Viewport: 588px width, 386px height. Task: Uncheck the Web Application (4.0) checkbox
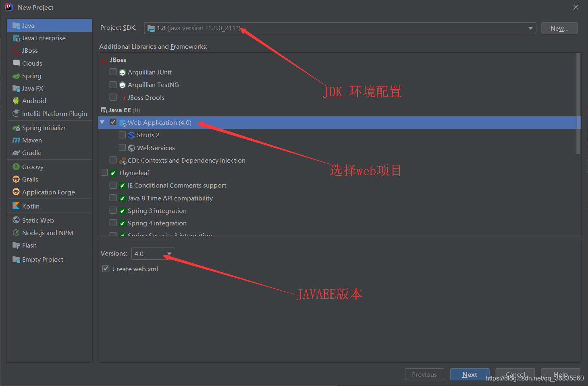[x=113, y=122]
